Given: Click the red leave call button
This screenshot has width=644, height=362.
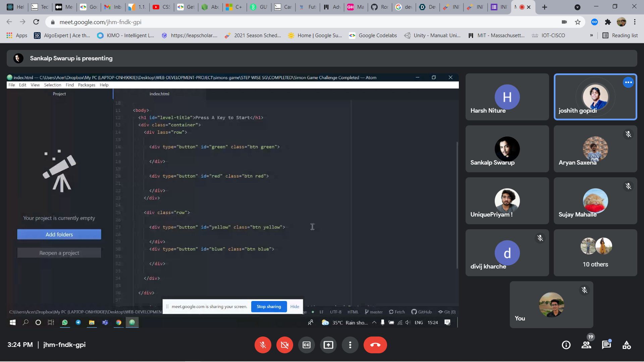Looking at the screenshot, I should tap(375, 345).
